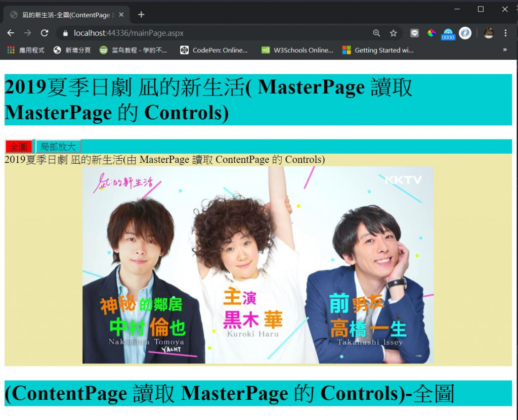The image size is (518, 420).
Task: Click the browser forward arrow
Action: (28, 33)
